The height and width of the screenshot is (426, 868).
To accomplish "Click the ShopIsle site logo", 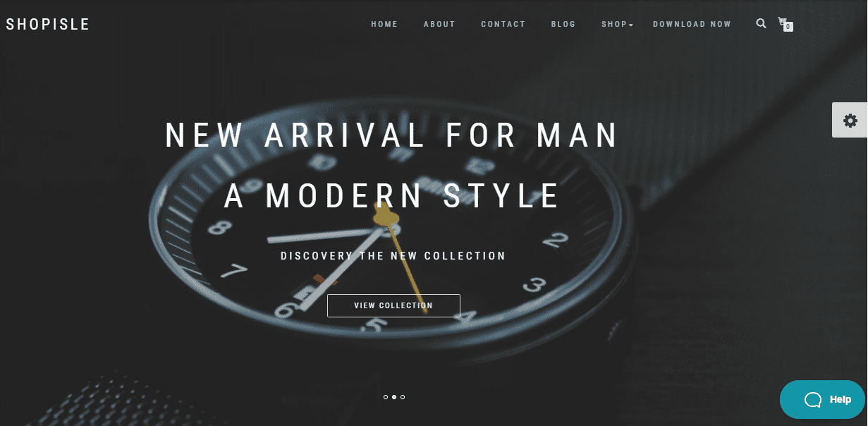I will click(x=48, y=24).
